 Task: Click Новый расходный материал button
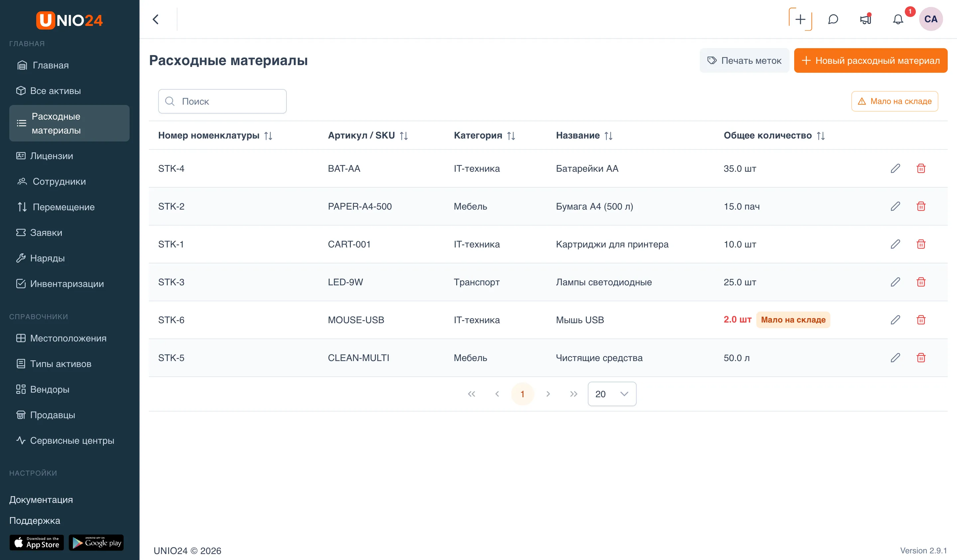(x=870, y=60)
